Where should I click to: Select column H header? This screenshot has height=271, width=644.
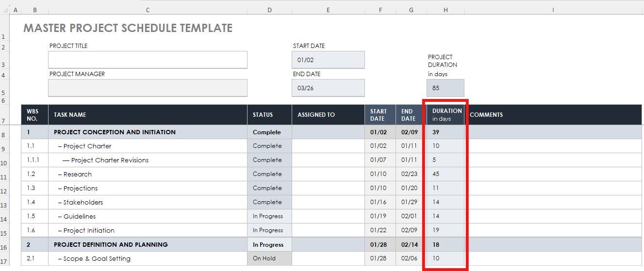pyautogui.click(x=446, y=10)
